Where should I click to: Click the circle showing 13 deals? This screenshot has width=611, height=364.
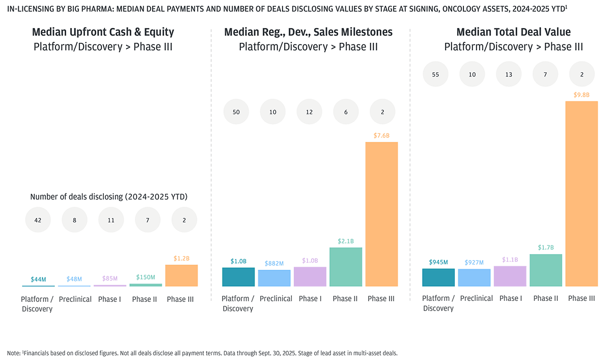[x=509, y=74]
